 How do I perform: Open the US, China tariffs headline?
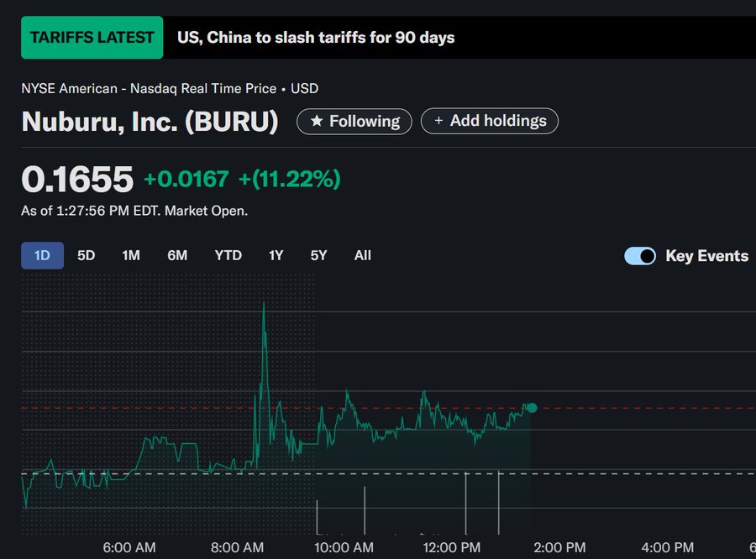coord(316,38)
